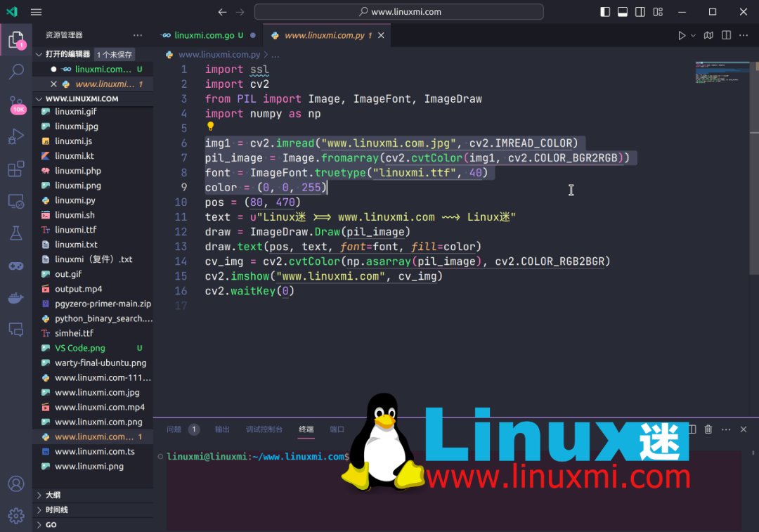Switch to linuxmi.com.go editor tab

click(x=208, y=35)
